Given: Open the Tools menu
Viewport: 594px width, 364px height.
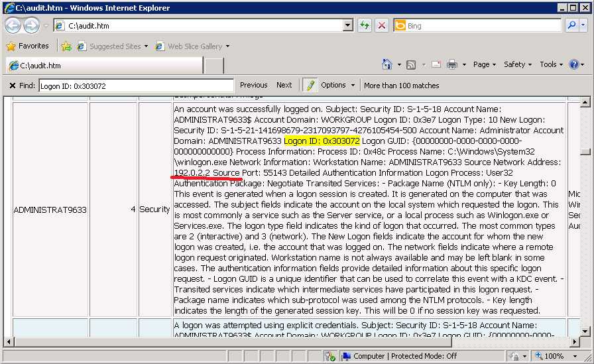Looking at the screenshot, I should [552, 64].
